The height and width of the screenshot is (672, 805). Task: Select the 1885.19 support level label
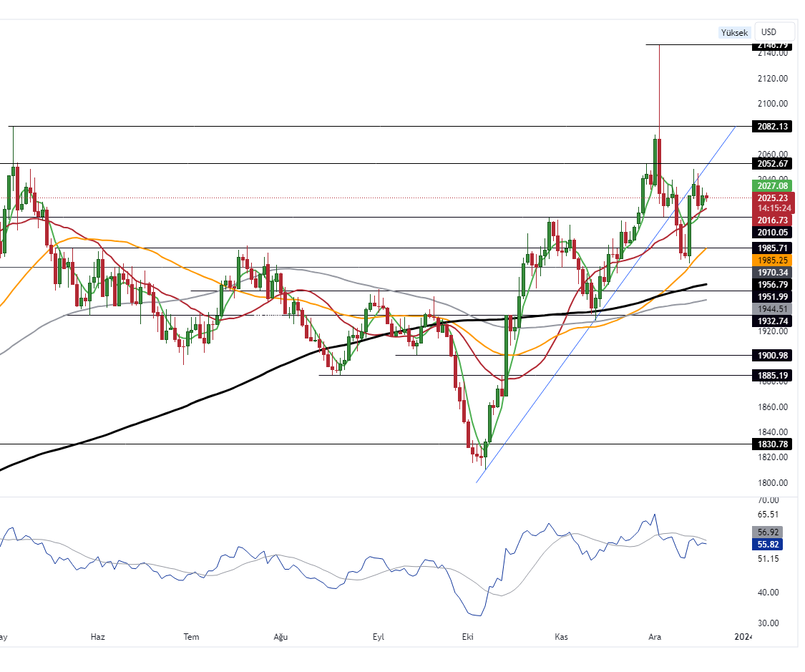[x=772, y=376]
